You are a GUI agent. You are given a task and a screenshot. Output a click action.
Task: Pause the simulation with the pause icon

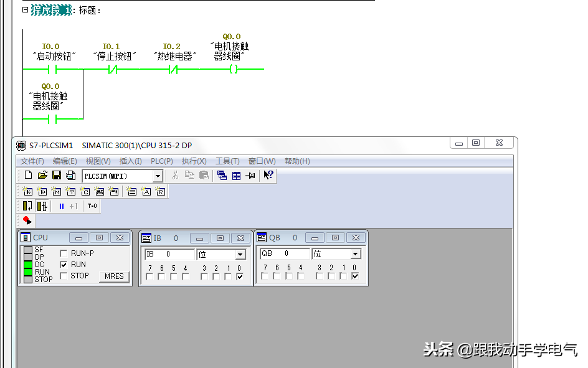tap(61, 206)
